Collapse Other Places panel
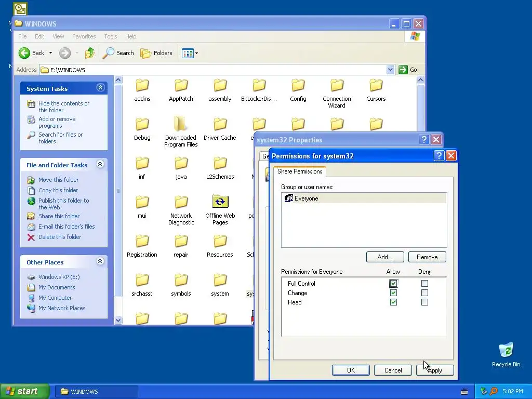This screenshot has width=532, height=399. click(x=100, y=261)
